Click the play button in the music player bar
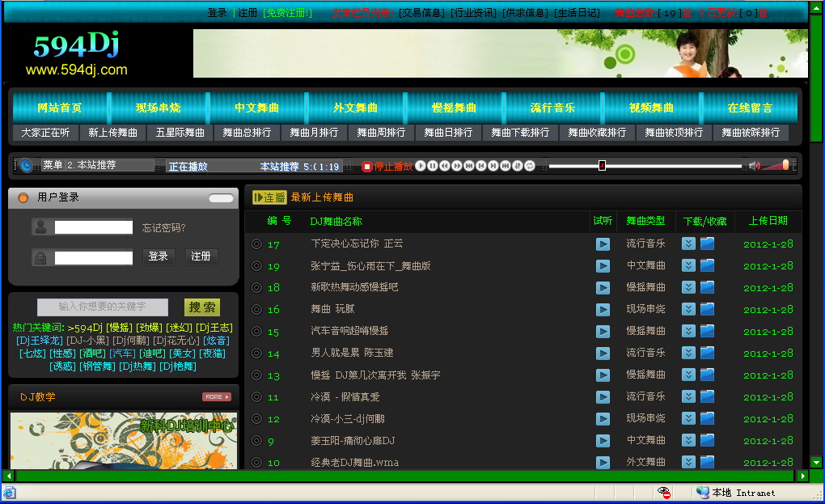 (421, 166)
